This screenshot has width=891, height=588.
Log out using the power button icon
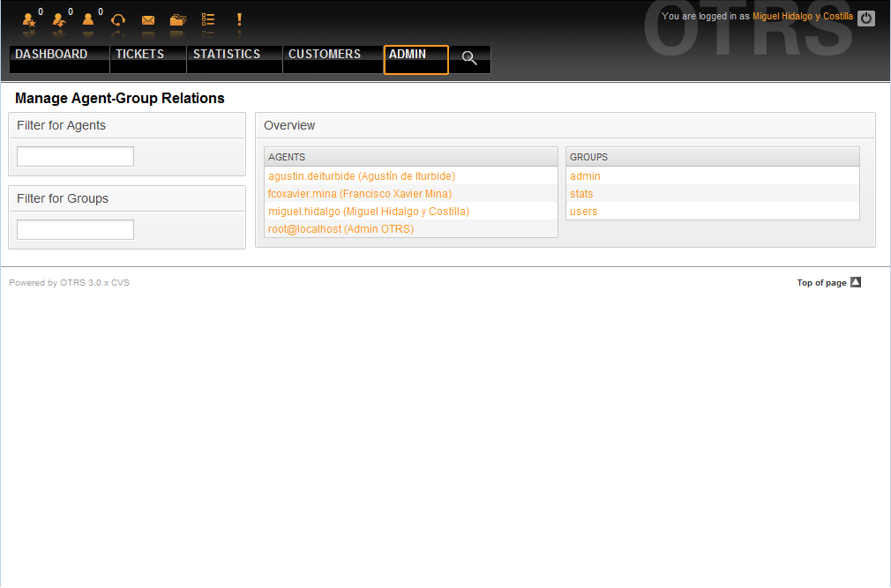click(866, 18)
